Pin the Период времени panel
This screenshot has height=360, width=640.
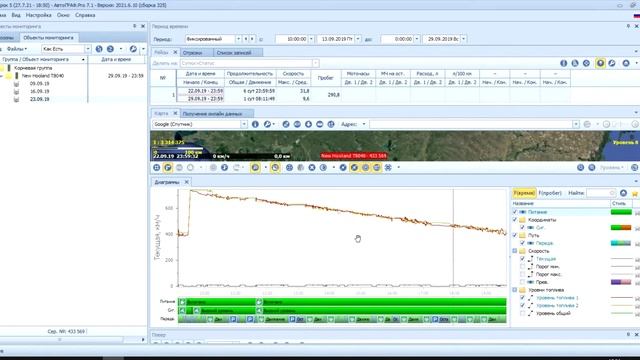(x=628, y=26)
